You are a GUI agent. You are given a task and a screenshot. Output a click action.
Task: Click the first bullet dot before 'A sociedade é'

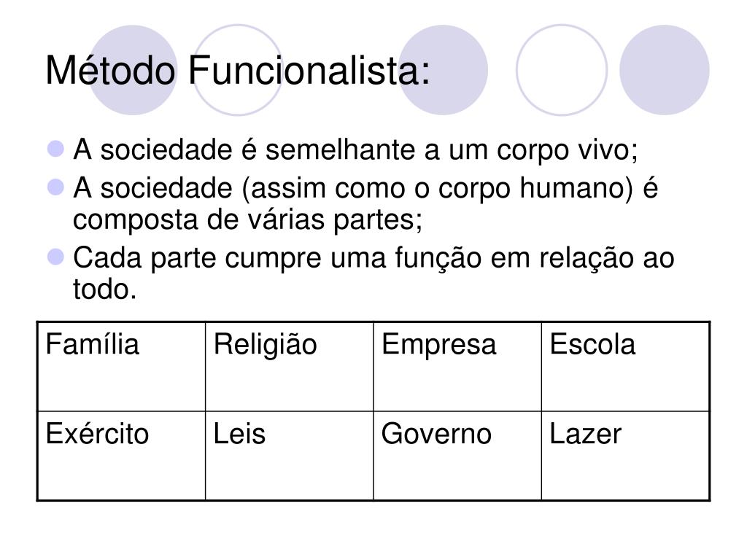(55, 149)
